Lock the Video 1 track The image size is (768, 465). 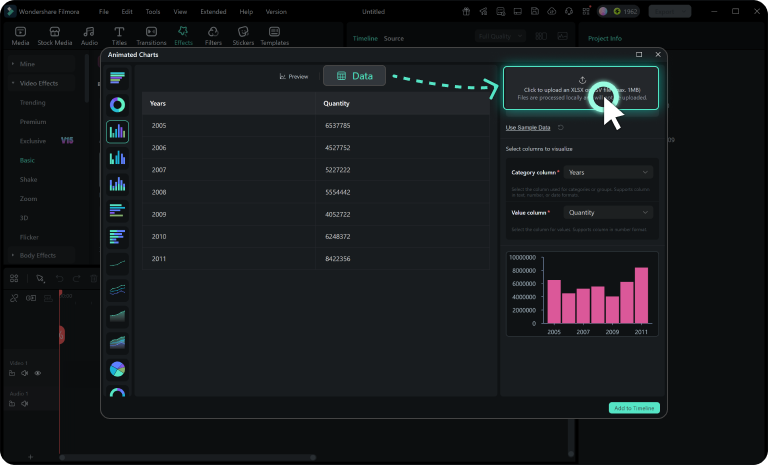point(12,373)
